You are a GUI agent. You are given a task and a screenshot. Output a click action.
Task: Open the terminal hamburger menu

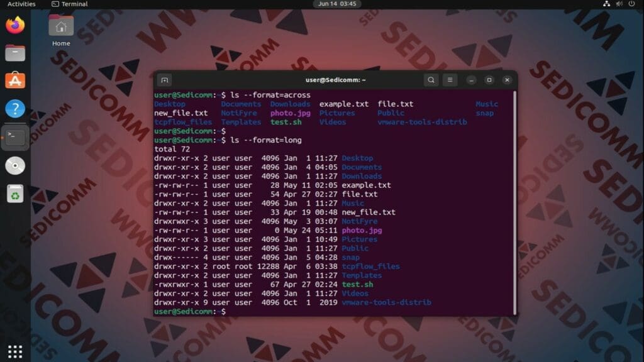tap(450, 80)
